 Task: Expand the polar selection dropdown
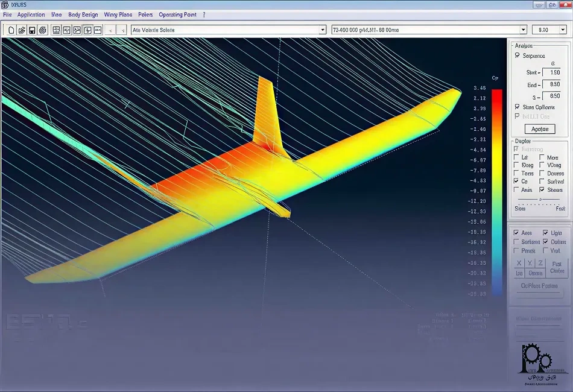(x=523, y=30)
